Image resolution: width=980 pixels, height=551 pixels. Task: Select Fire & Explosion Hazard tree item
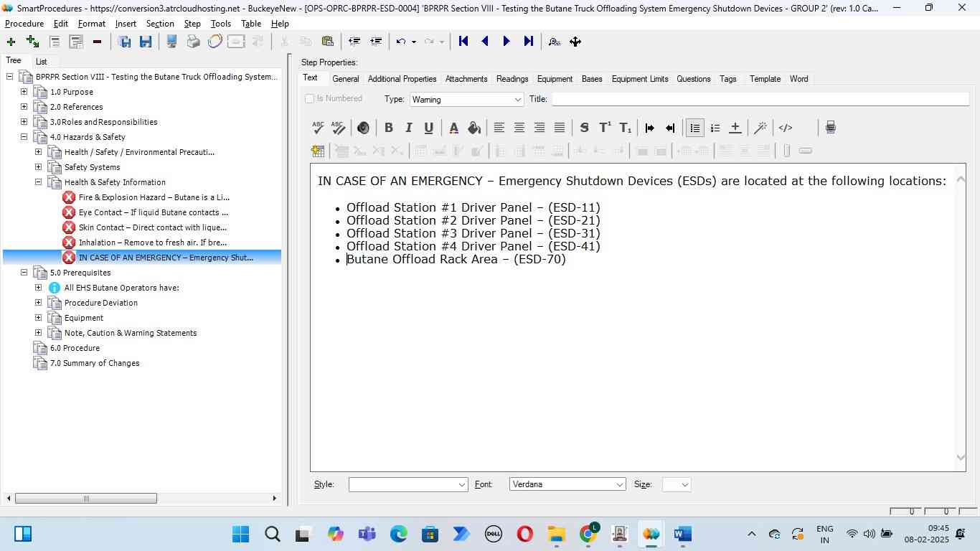pyautogui.click(x=154, y=197)
